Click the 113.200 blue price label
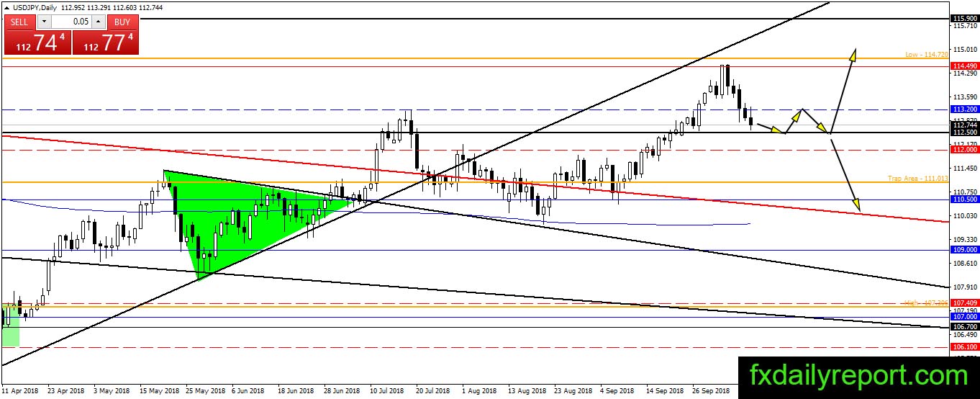 (964, 109)
